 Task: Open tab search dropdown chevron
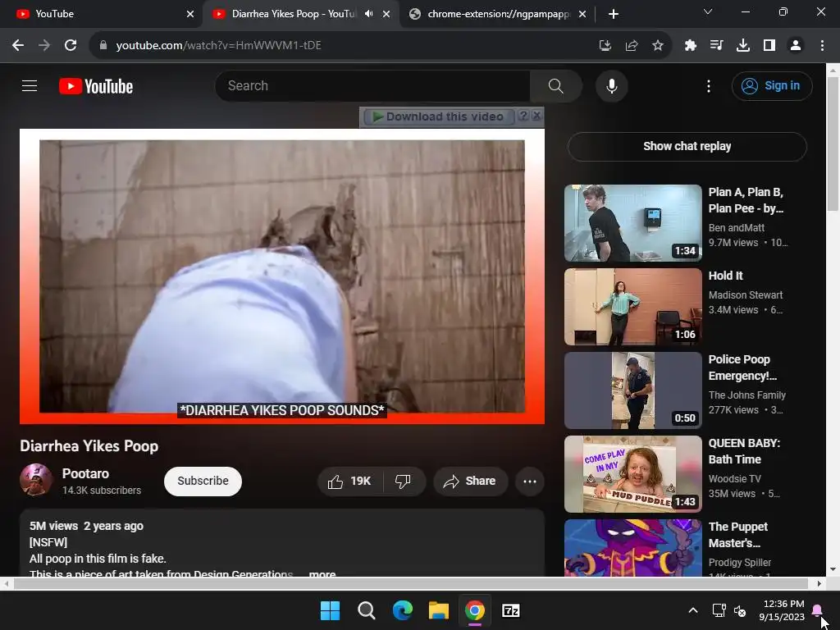pos(708,11)
